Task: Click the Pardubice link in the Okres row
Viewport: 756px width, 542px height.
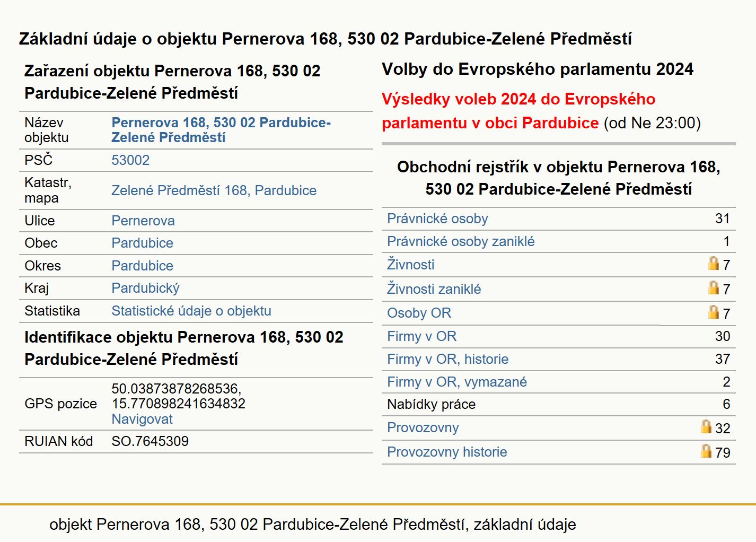Action: pos(142,266)
